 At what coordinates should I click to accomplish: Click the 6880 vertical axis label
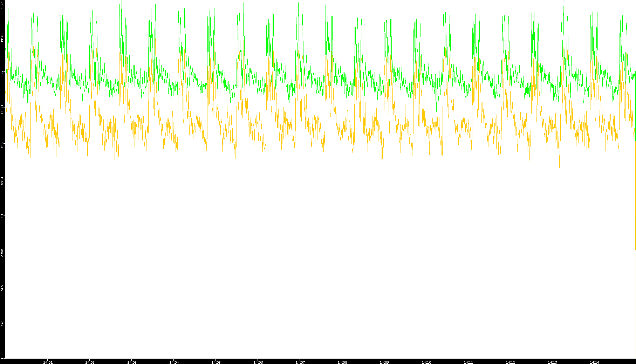[x=2, y=109]
